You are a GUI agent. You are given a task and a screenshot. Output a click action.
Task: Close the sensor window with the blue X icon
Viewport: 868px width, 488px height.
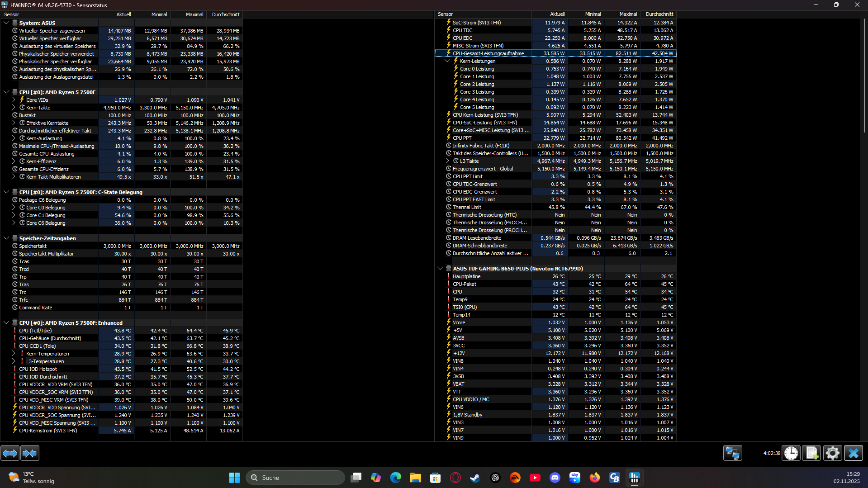pos(854,453)
